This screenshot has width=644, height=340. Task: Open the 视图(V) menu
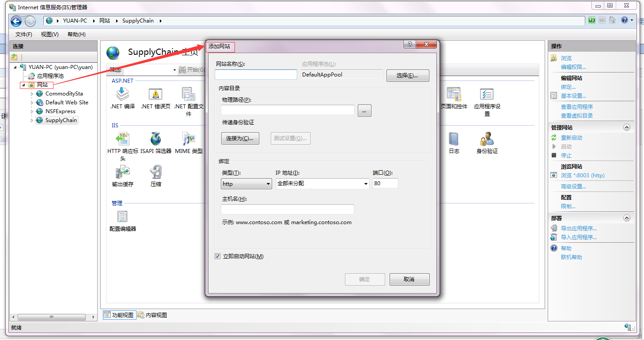[x=50, y=34]
